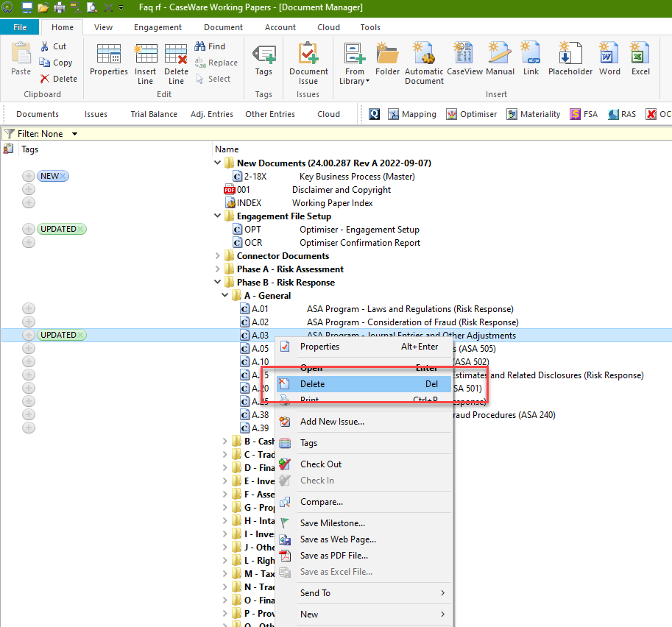Expand the Connector Documents folder
Image resolution: width=672 pixels, height=627 pixels.
[218, 256]
